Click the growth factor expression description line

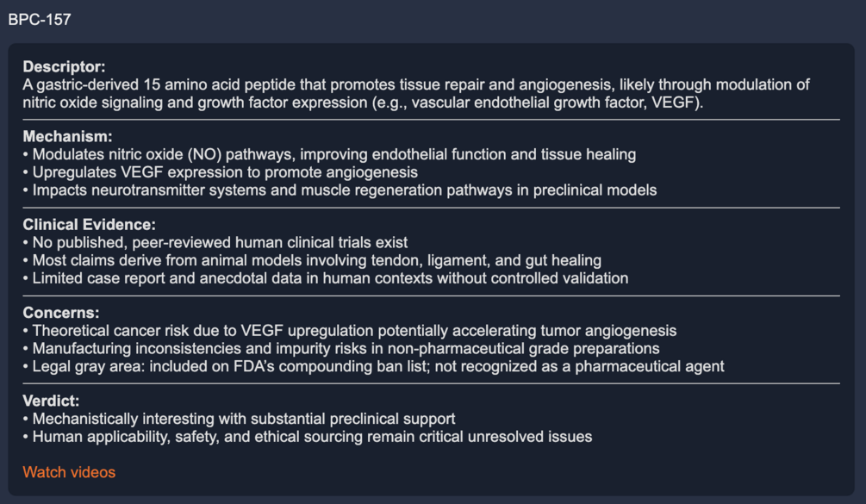363,103
